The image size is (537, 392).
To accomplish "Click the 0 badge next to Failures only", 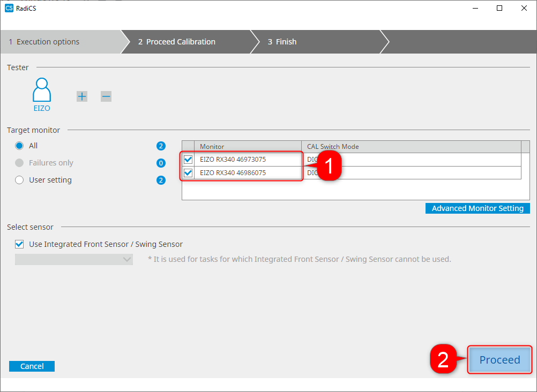I will point(161,163).
